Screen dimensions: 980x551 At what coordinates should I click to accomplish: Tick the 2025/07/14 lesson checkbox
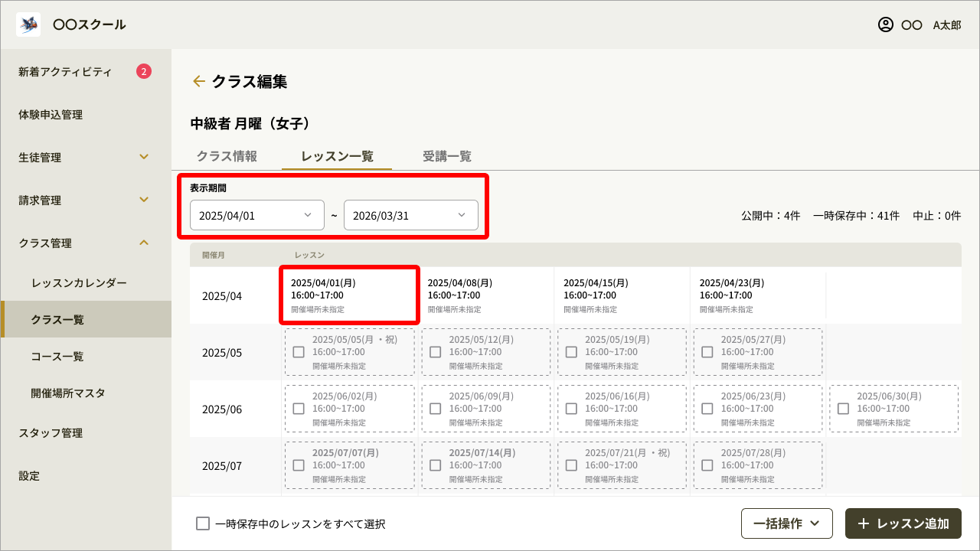tap(435, 465)
